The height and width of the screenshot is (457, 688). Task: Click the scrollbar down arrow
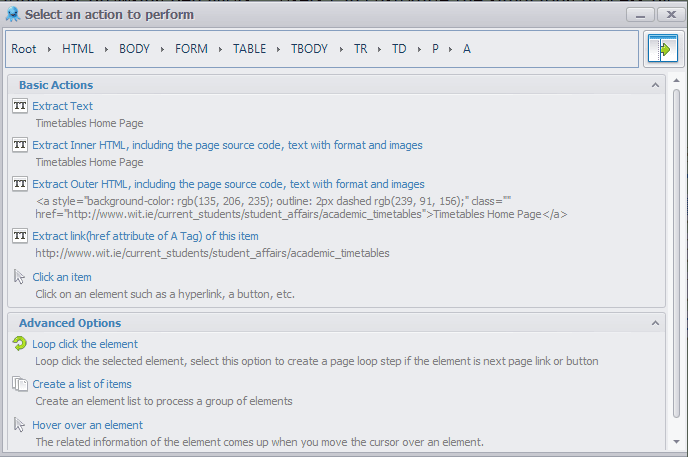(677, 442)
